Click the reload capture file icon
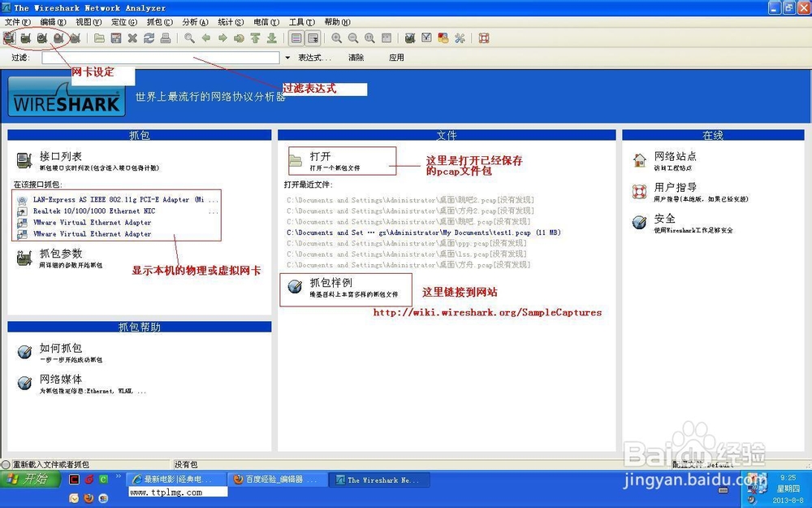This screenshot has width=812, height=508. click(x=148, y=38)
